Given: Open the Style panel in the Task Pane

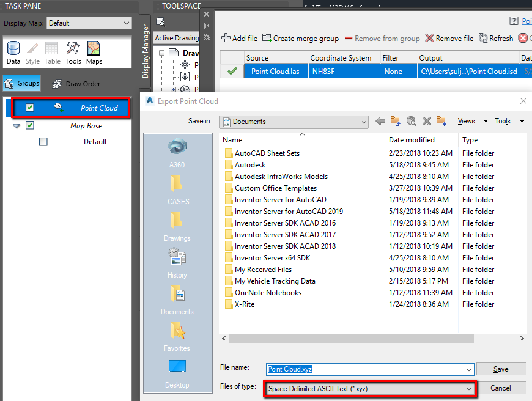Looking at the screenshot, I should point(32,53).
